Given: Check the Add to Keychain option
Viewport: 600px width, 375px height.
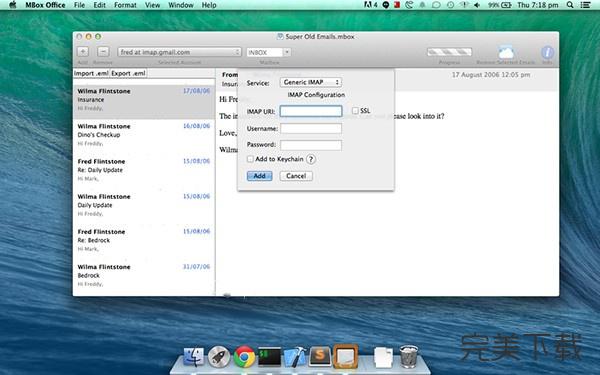Looking at the screenshot, I should (x=250, y=159).
